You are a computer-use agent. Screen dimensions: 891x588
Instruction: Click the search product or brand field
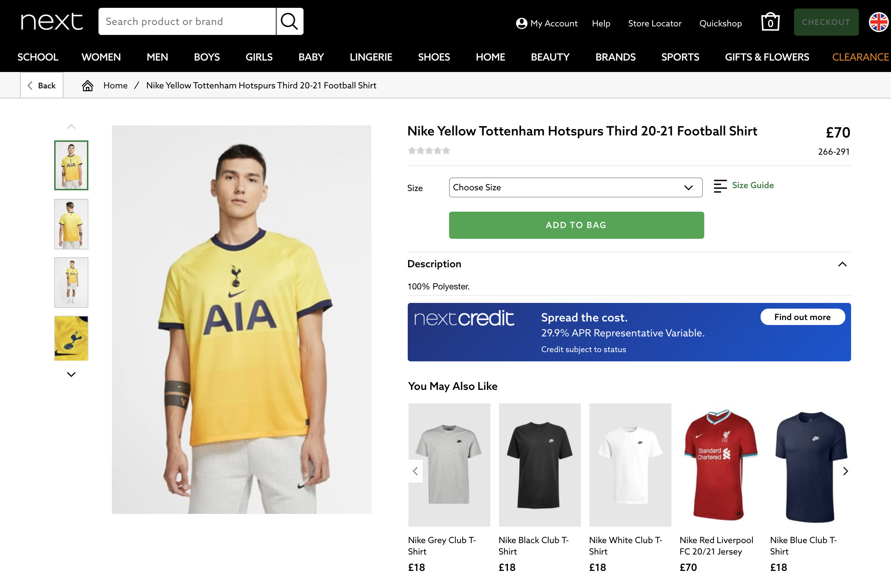coord(187,21)
